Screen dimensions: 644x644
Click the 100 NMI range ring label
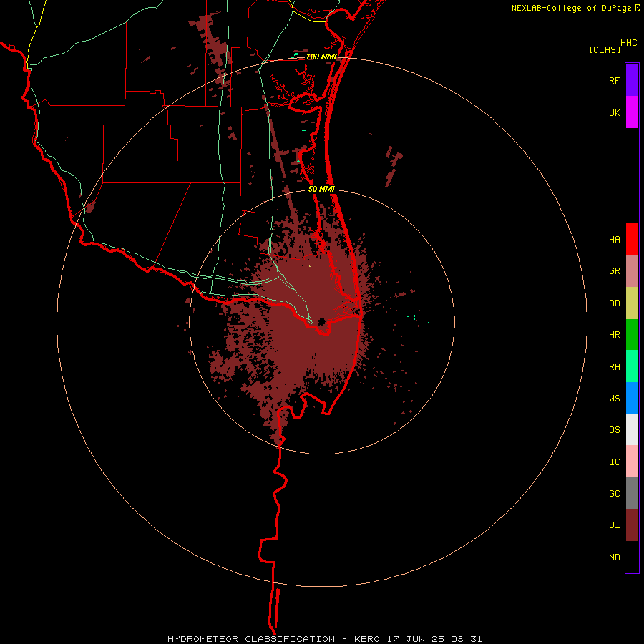pyautogui.click(x=321, y=57)
